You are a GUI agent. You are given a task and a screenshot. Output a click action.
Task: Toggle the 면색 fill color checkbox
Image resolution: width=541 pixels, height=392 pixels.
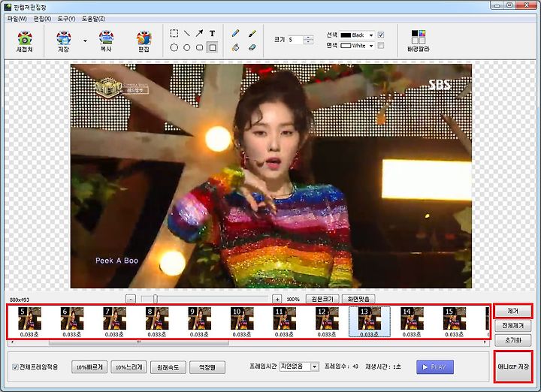[381, 46]
